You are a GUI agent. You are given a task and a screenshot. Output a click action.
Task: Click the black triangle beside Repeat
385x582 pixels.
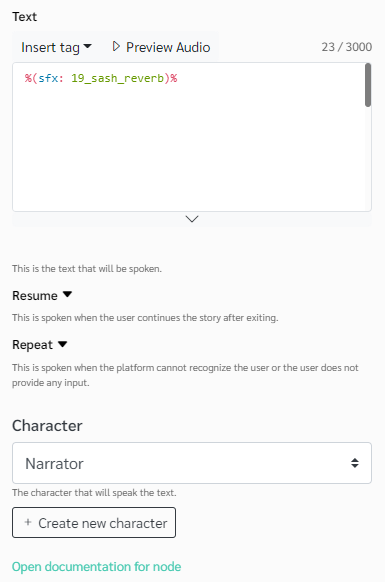click(63, 344)
